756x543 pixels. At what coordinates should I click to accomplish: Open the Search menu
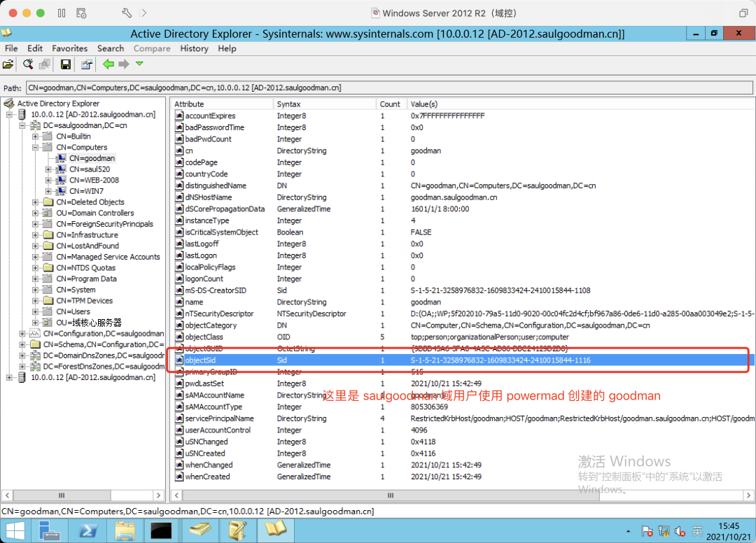(x=111, y=48)
